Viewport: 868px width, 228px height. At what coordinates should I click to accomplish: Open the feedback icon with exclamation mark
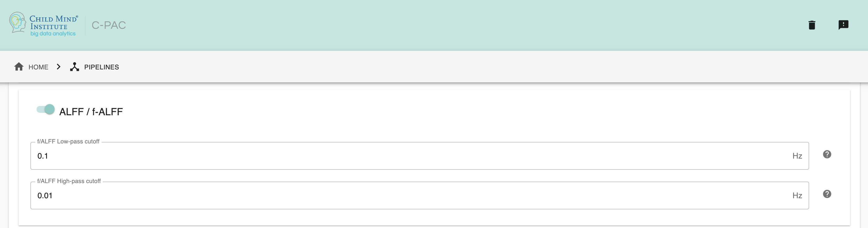pyautogui.click(x=843, y=25)
